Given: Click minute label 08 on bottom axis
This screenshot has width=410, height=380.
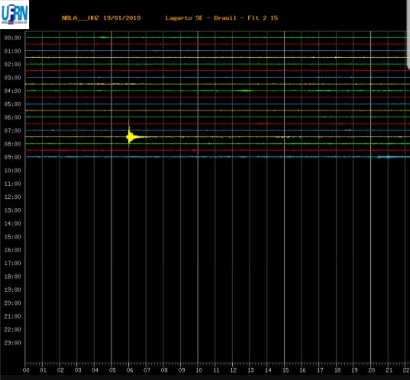Looking at the screenshot, I should click(x=164, y=370).
